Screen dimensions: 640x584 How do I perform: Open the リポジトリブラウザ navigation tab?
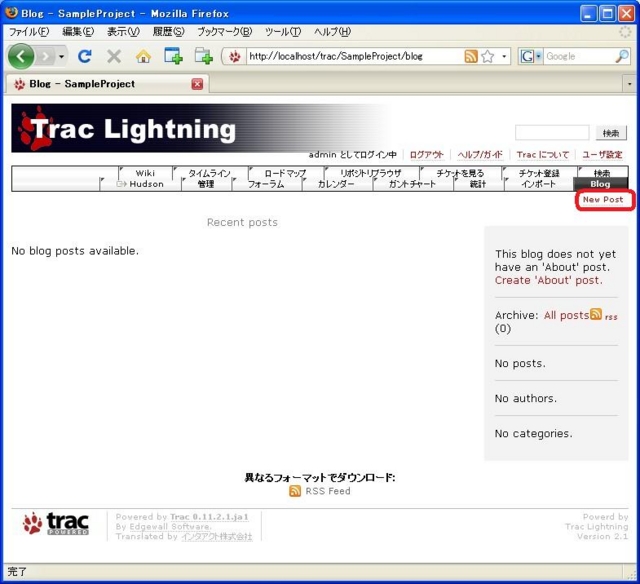371,173
